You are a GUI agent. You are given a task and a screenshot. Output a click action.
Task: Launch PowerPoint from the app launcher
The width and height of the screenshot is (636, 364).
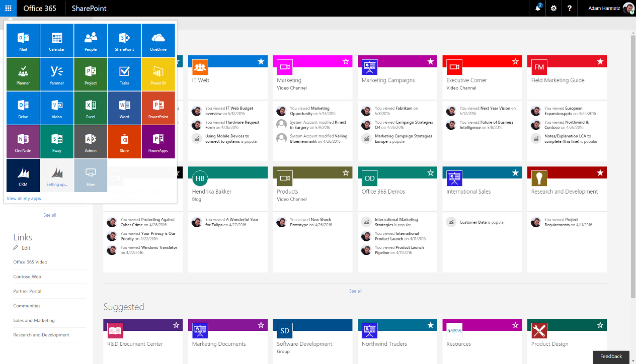[158, 108]
